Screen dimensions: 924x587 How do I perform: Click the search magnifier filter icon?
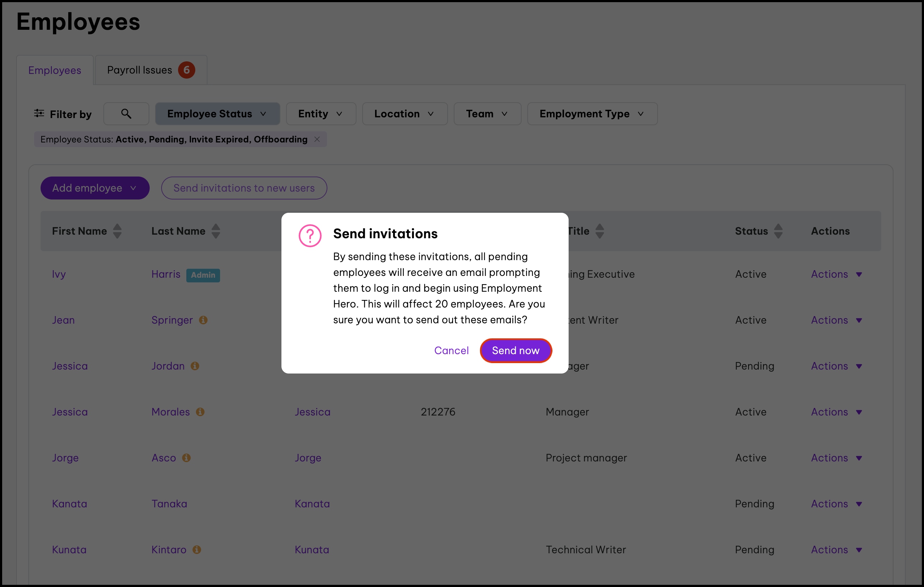tap(126, 114)
